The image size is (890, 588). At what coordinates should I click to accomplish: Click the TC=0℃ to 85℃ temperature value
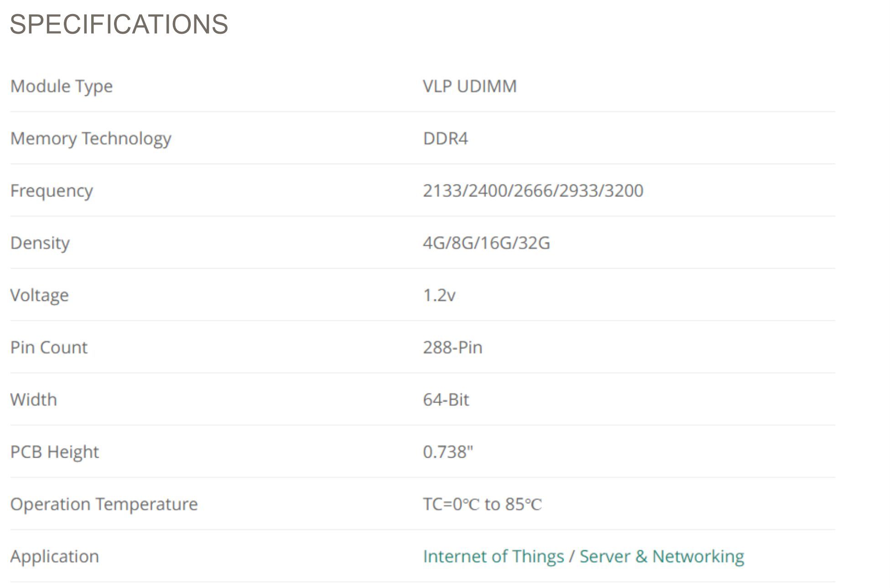point(483,504)
